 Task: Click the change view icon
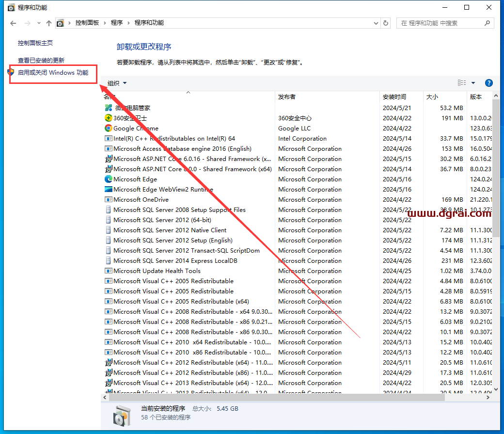tap(462, 83)
